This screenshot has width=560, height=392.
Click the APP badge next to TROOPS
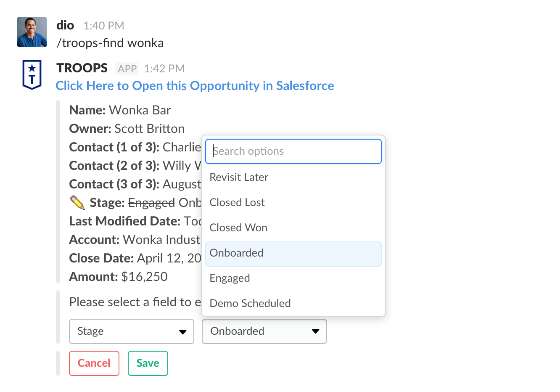[126, 68]
